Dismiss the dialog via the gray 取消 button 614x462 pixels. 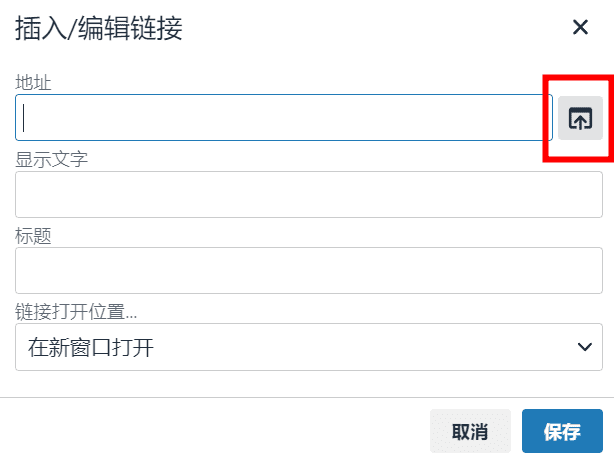point(470,431)
